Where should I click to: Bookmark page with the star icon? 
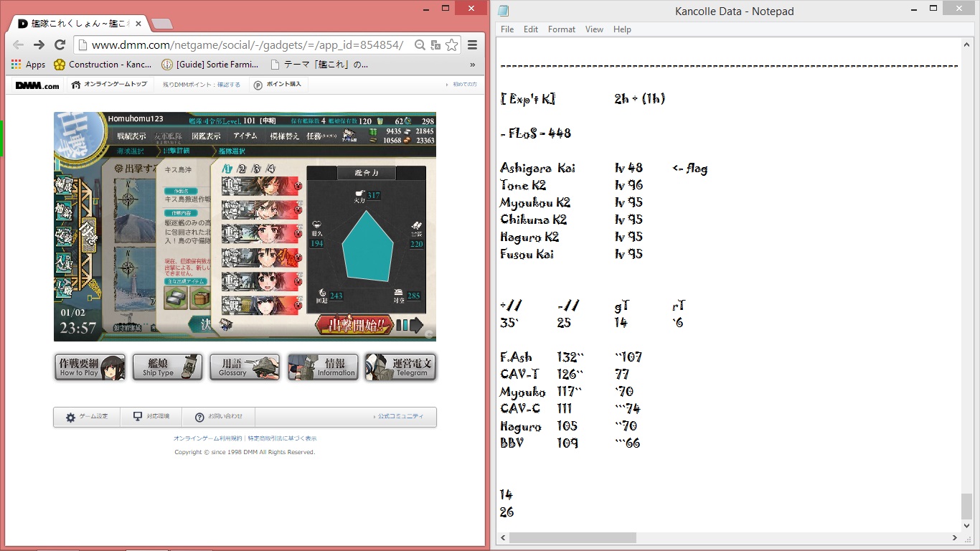(451, 44)
